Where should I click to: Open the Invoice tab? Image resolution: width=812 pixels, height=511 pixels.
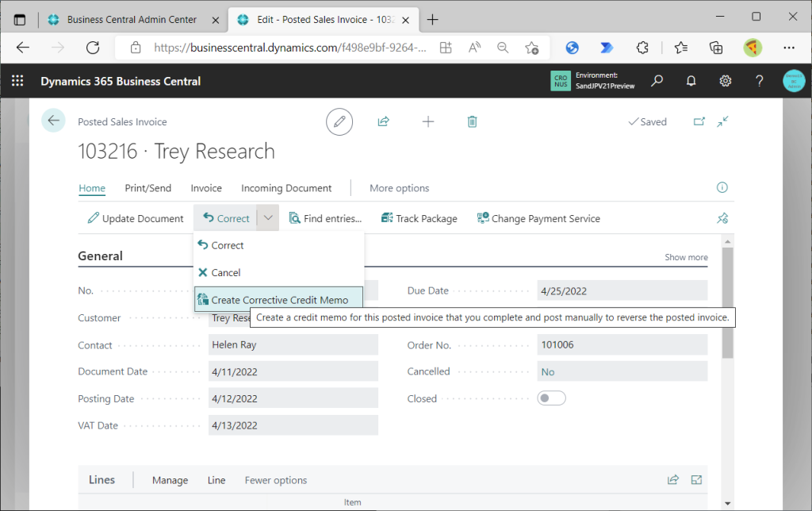pos(206,188)
